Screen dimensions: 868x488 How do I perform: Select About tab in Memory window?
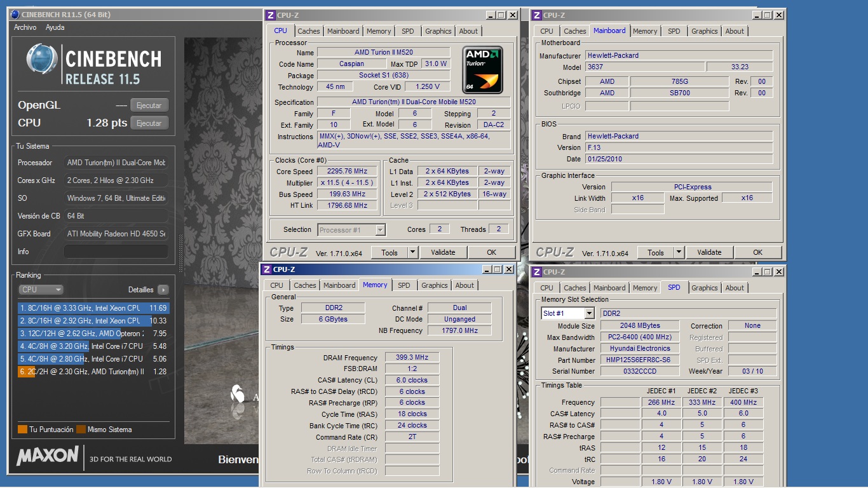pyautogui.click(x=465, y=285)
